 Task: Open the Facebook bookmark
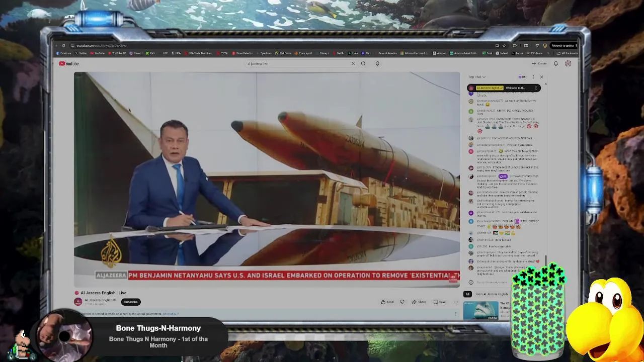tap(63, 53)
